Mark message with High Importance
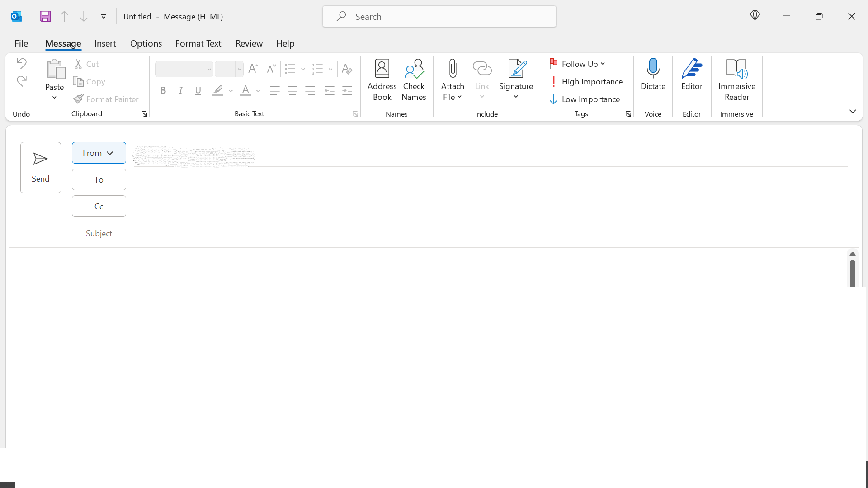The image size is (868, 488). tap(587, 81)
